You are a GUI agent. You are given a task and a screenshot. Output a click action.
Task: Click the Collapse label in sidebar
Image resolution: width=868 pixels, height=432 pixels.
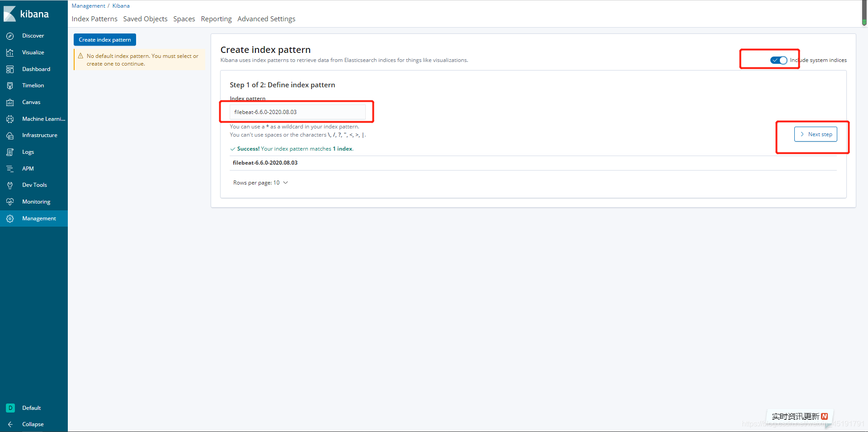tap(33, 424)
